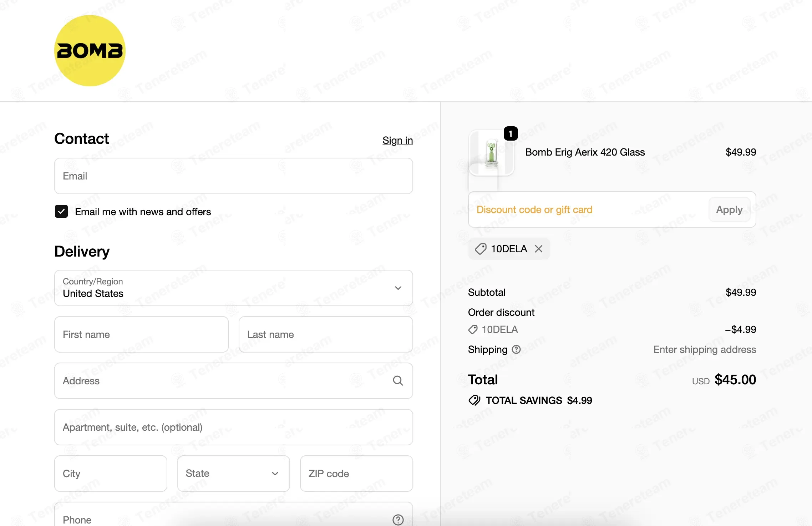Image resolution: width=812 pixels, height=526 pixels.
Task: Click the Contact section heading
Action: point(82,138)
